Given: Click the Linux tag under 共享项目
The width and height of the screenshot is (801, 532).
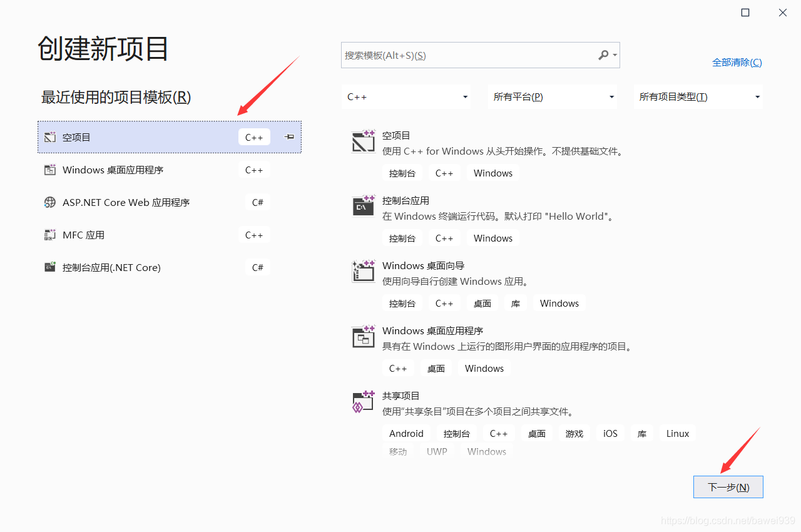Looking at the screenshot, I should 678,434.
